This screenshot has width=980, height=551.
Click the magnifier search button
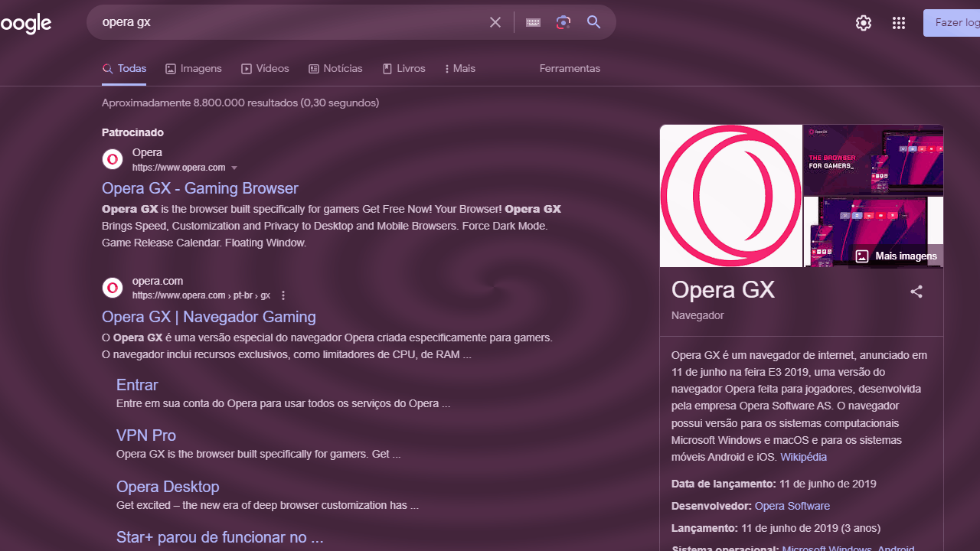pyautogui.click(x=594, y=22)
